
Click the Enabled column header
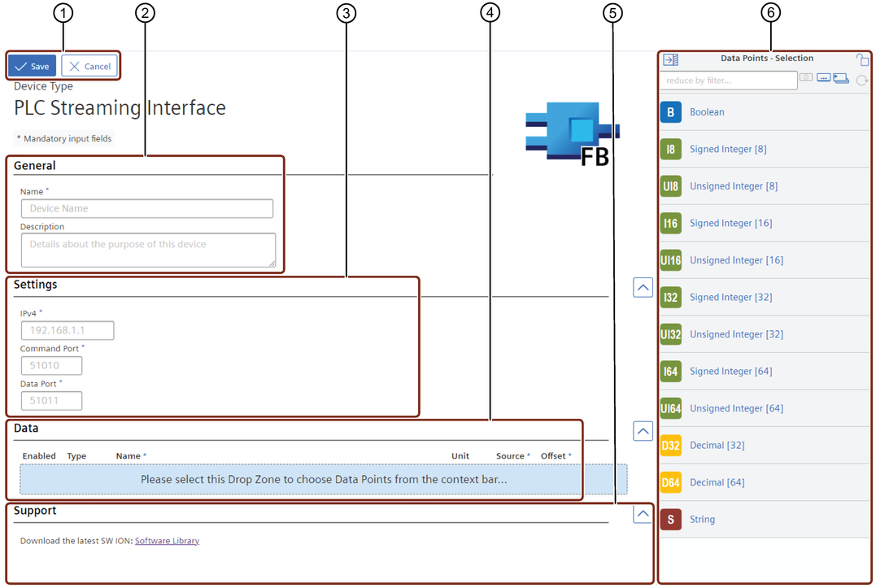point(39,456)
